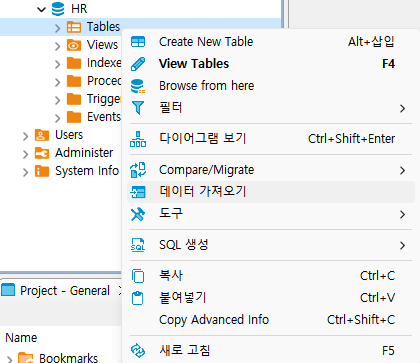This screenshot has height=363, width=420.
Task: Expand the Indexes node
Action: click(x=57, y=64)
